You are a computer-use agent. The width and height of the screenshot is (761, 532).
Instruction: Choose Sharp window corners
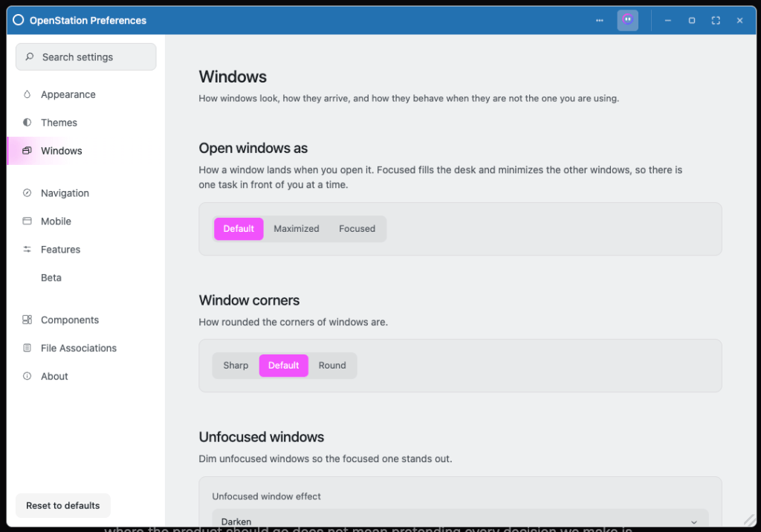click(236, 366)
